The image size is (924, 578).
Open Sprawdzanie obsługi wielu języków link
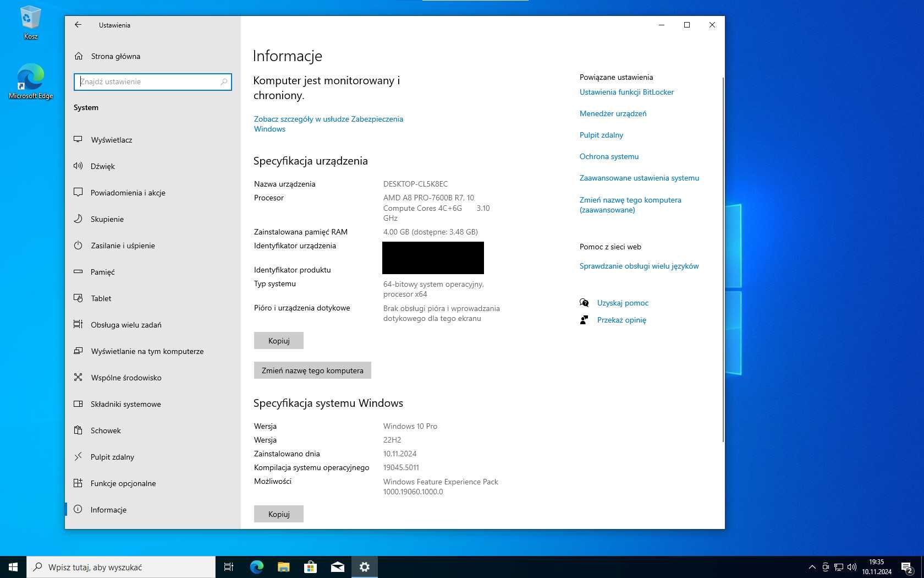pyautogui.click(x=639, y=266)
